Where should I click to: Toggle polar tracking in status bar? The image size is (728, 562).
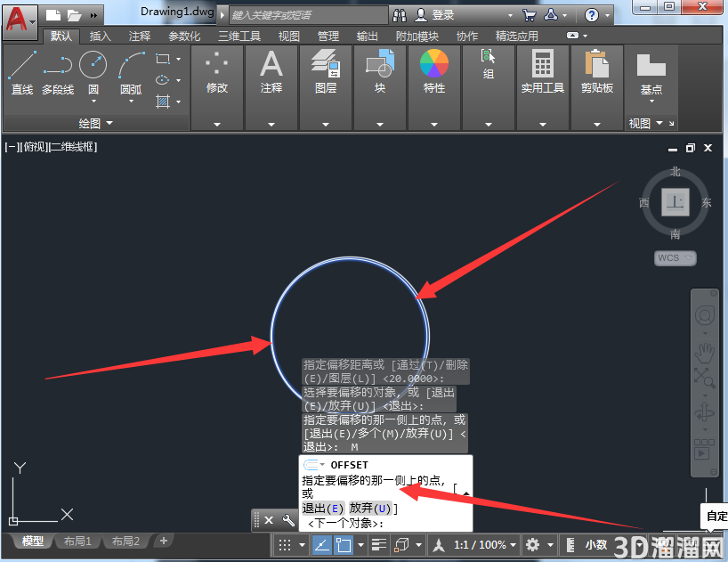(x=322, y=544)
